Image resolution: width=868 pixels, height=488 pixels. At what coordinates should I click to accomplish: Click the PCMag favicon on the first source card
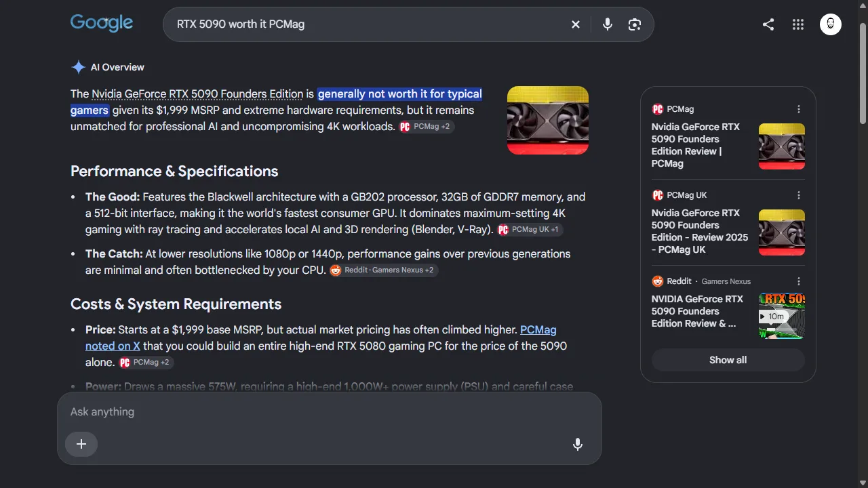pyautogui.click(x=657, y=109)
